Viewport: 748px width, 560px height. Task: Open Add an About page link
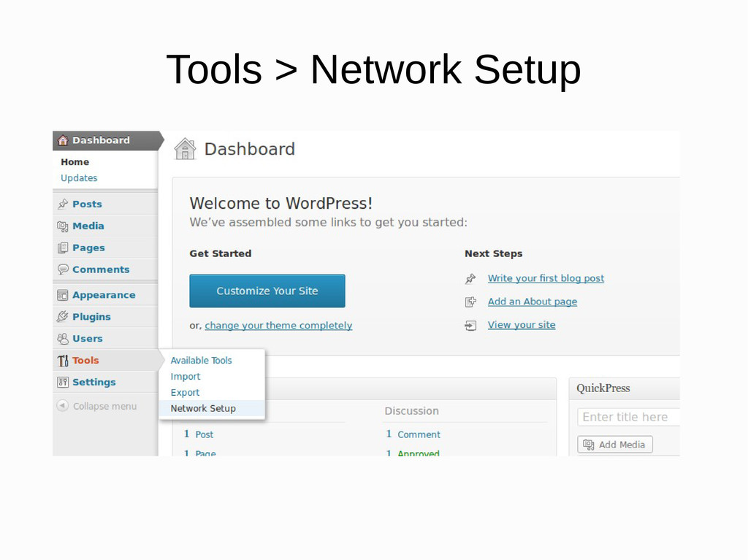[533, 302]
